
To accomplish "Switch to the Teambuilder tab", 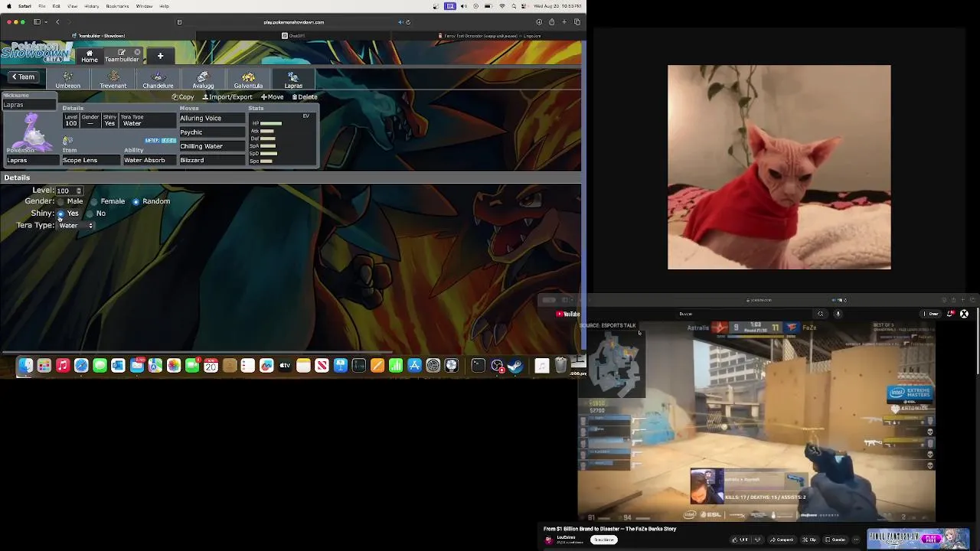I will [122, 56].
